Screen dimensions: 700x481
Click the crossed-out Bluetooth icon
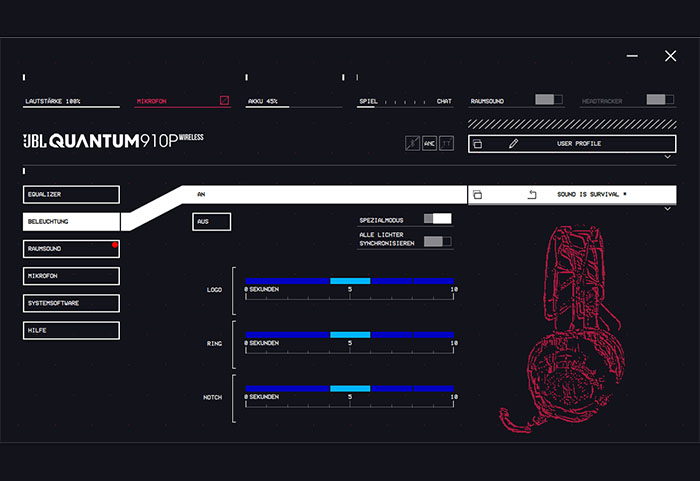412,143
